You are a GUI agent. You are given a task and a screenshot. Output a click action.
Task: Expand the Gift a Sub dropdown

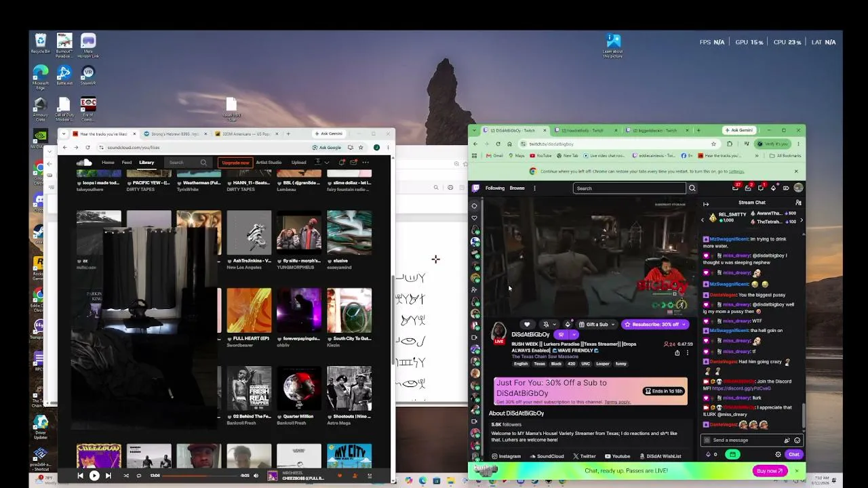(597, 324)
